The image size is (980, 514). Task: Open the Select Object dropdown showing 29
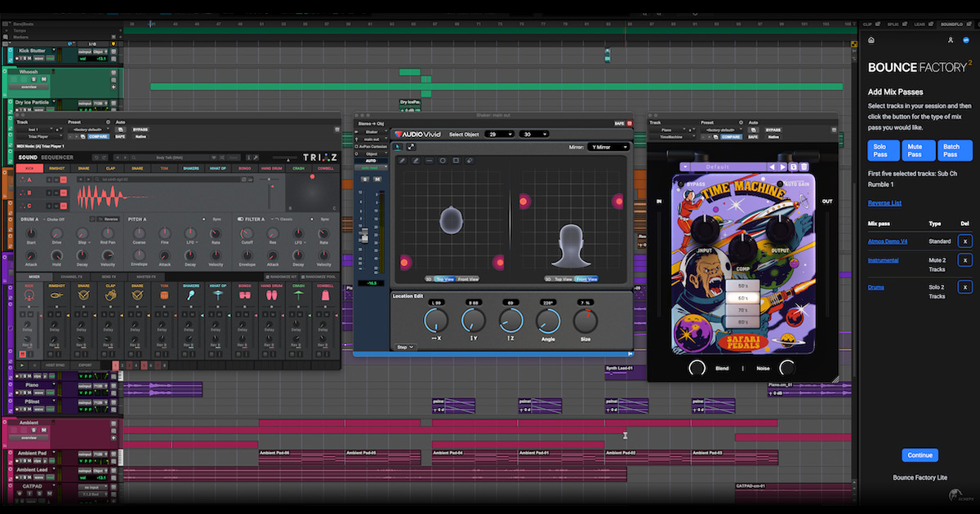499,134
